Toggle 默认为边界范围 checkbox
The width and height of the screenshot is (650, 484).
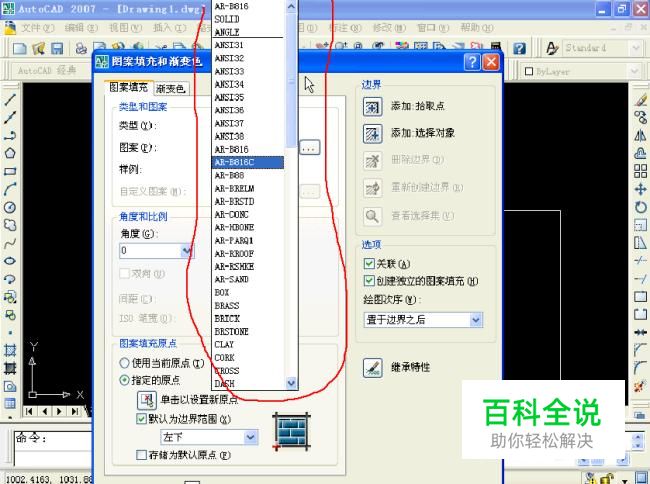tap(141, 419)
